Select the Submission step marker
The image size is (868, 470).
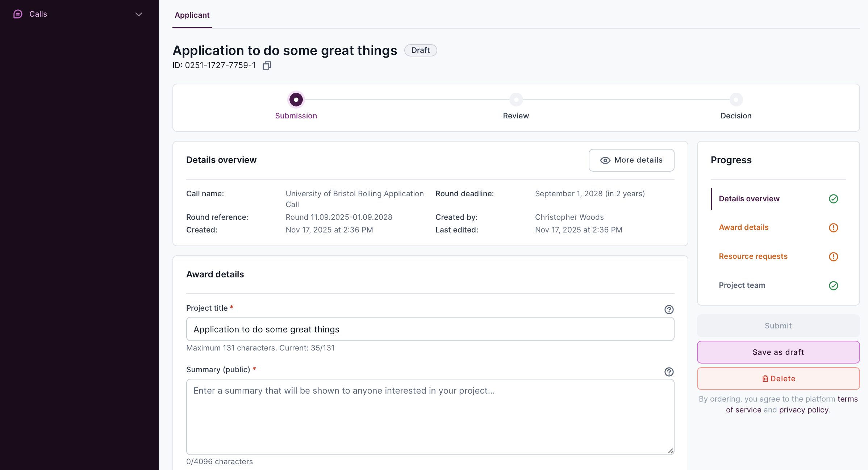coord(296,100)
